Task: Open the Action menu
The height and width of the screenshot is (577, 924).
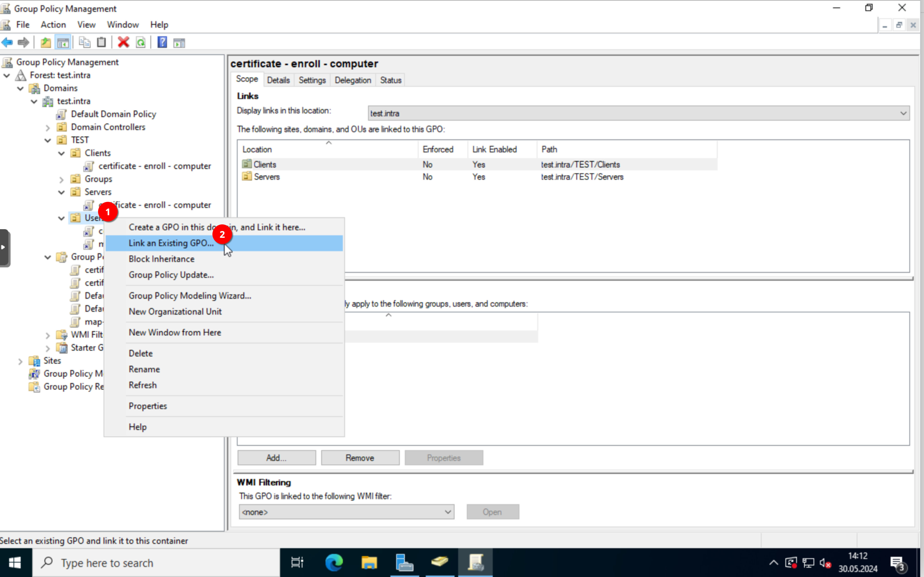Action: pos(53,25)
